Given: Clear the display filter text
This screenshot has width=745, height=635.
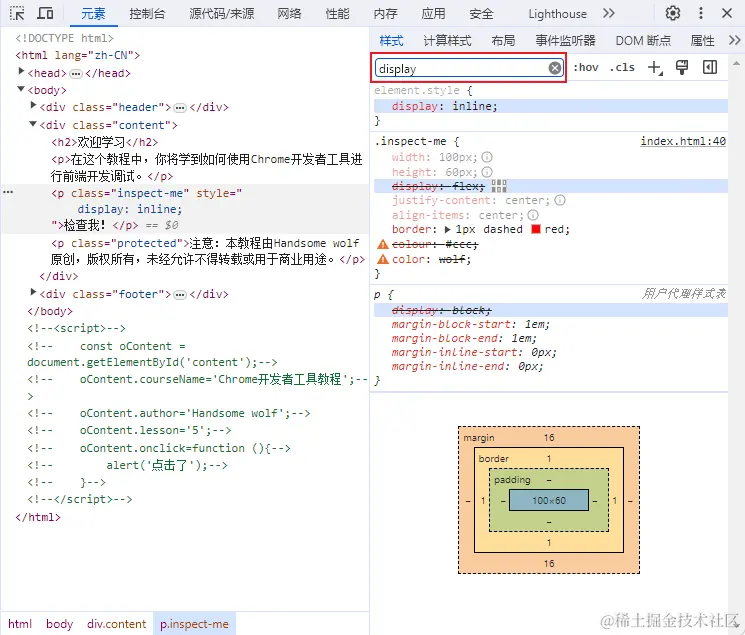Looking at the screenshot, I should (x=554, y=68).
